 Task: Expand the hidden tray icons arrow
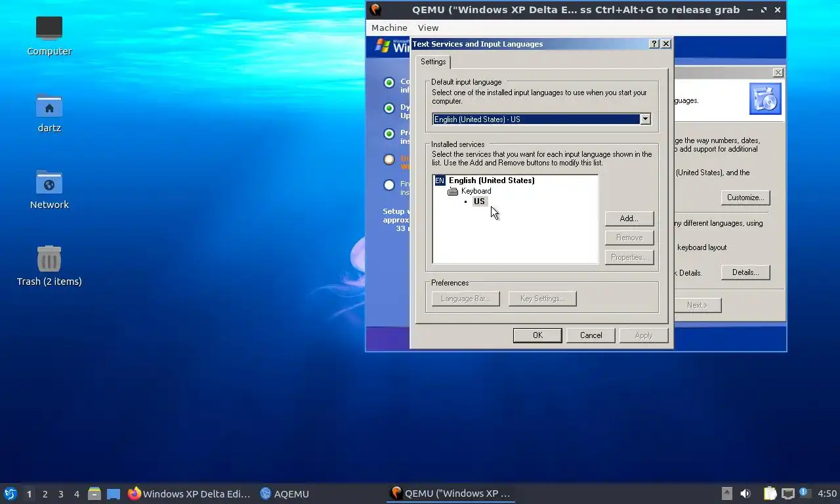[726, 493]
